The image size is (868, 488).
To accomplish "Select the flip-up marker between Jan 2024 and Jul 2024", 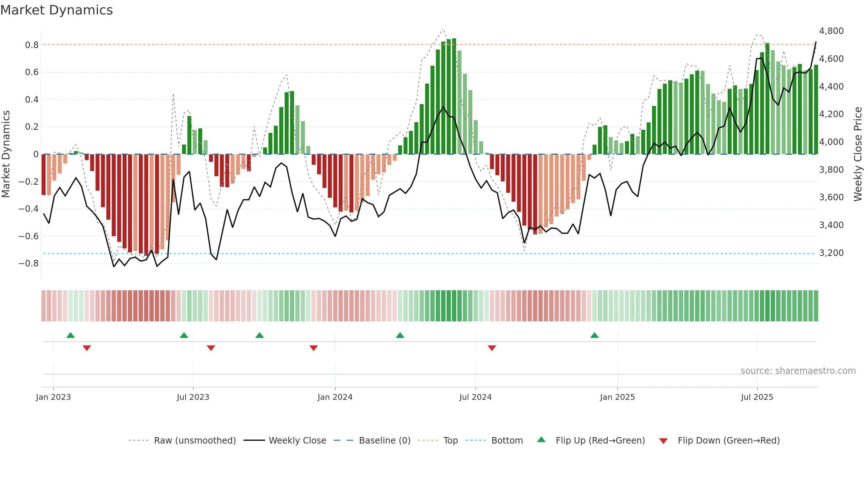I will click(400, 335).
